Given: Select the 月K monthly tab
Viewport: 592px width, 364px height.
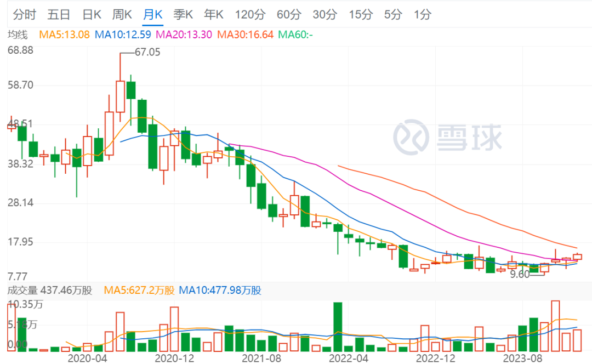Looking at the screenshot, I should pos(153,15).
